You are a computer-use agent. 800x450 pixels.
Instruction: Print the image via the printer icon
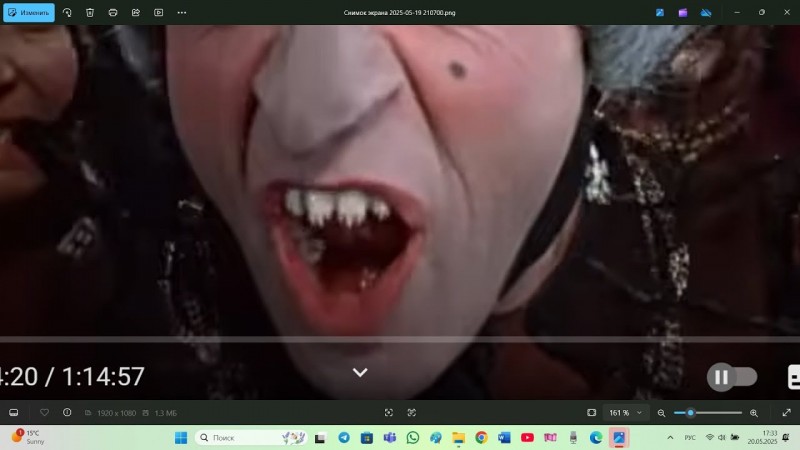[113, 12]
